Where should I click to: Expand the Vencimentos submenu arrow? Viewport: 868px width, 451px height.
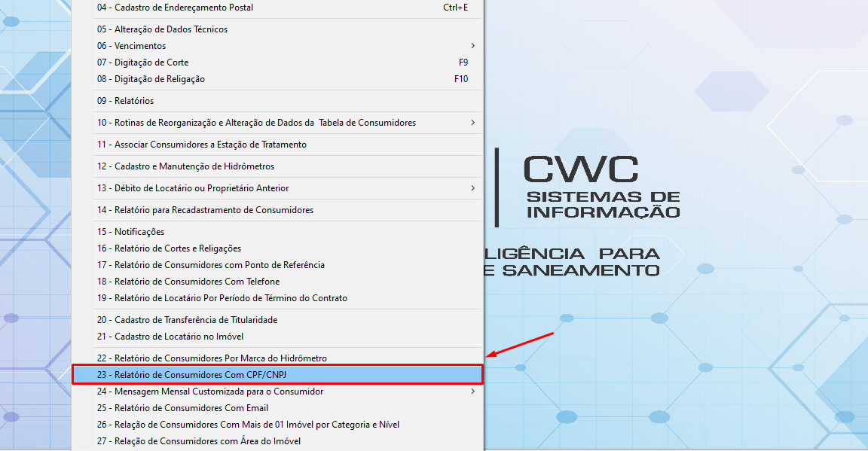472,46
